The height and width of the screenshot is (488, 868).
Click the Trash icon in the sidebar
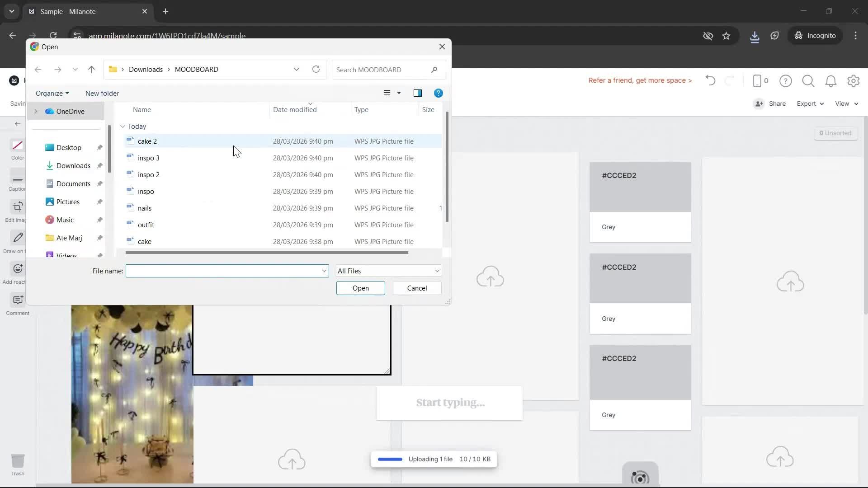click(18, 461)
